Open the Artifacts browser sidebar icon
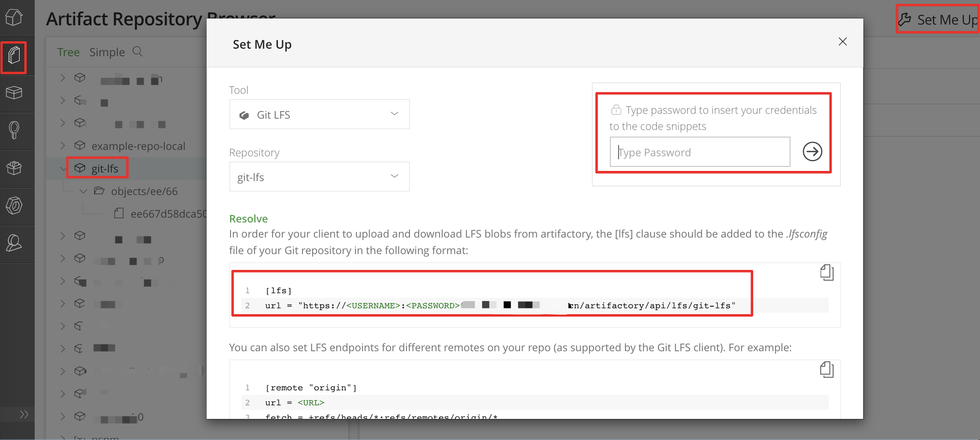Screen dimensions: 980x440 [14, 57]
